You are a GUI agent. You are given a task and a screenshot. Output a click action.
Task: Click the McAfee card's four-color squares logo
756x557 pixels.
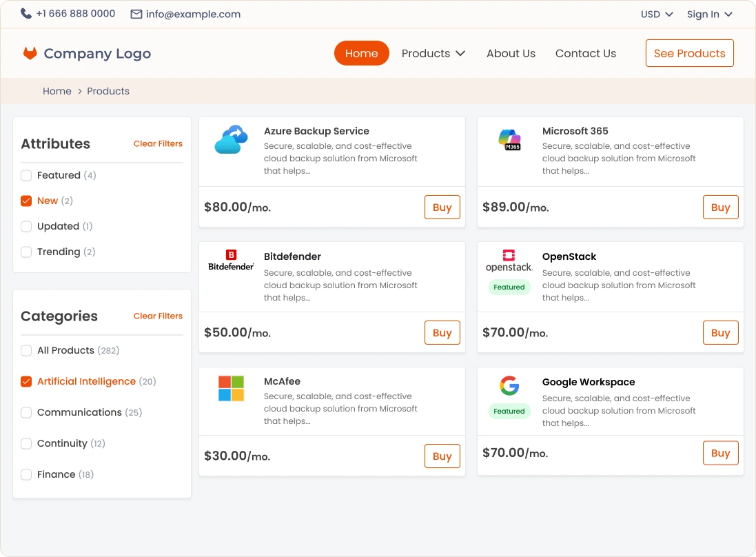231,389
